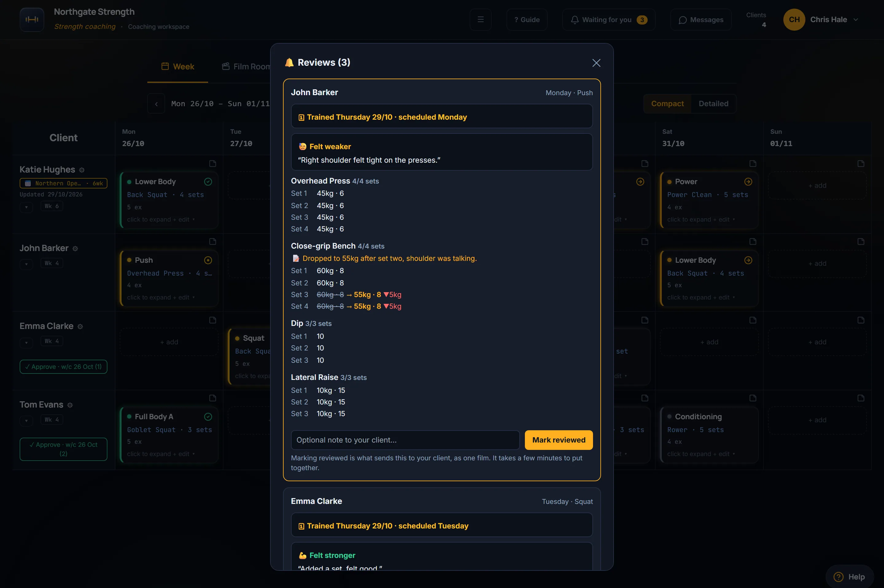Open Emma Clarke settings gear

click(x=80, y=327)
